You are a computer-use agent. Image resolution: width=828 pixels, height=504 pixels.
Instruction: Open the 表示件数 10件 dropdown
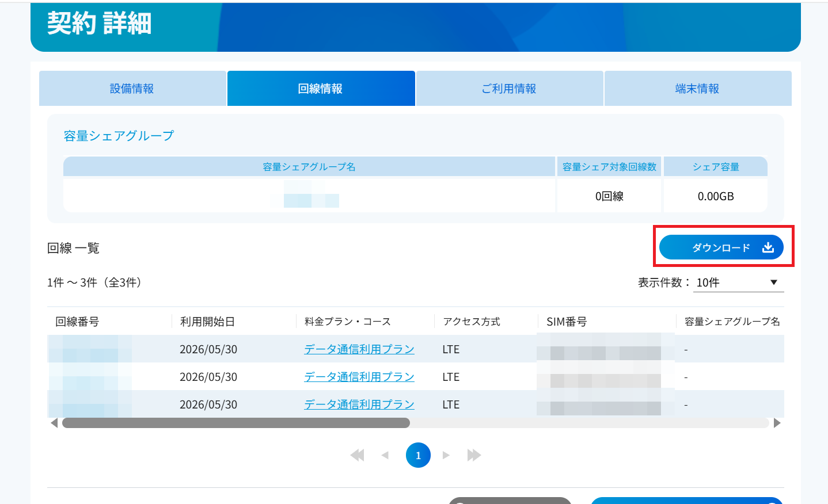tap(738, 282)
